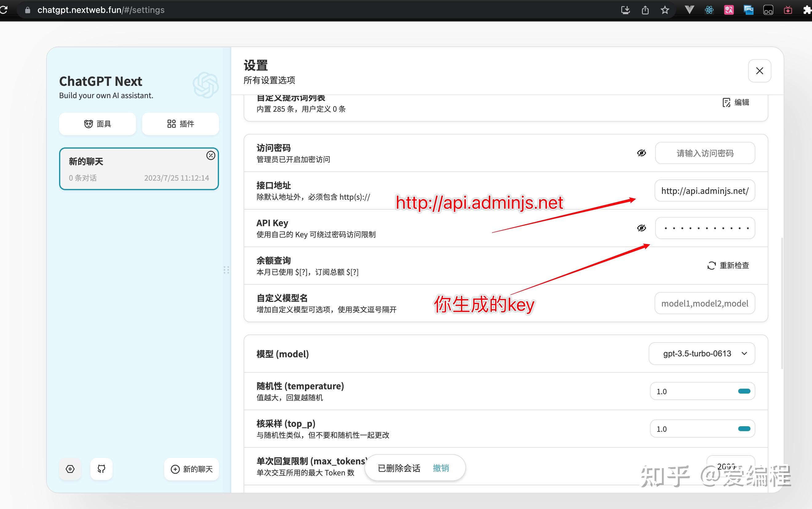Click the settings panel vertical scrollbar
Image resolution: width=812 pixels, height=509 pixels.
782,303
